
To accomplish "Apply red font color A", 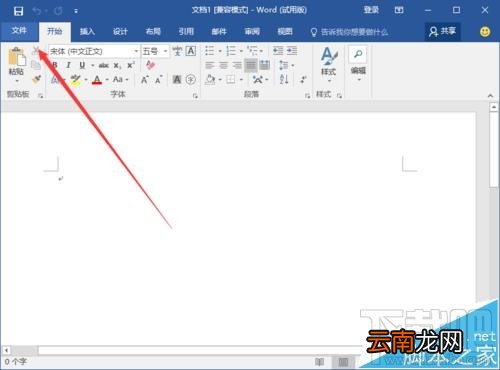I will 97,80.
